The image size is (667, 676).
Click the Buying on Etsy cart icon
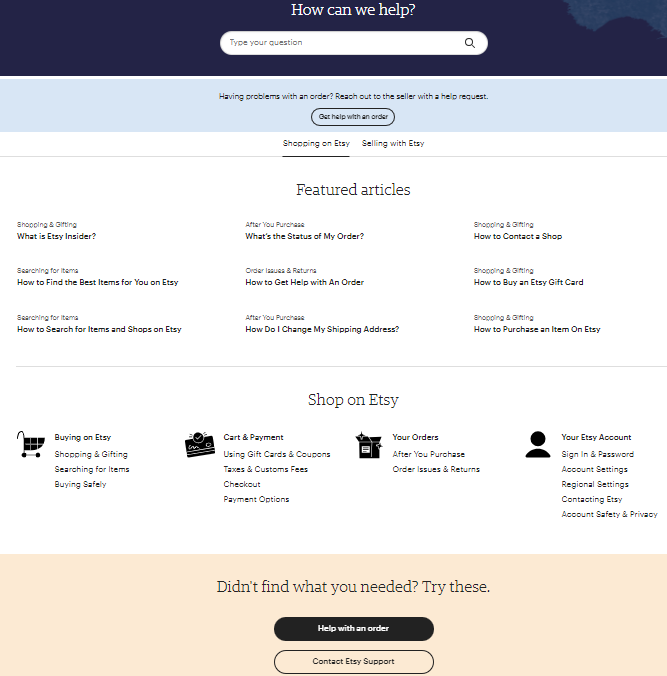click(31, 445)
